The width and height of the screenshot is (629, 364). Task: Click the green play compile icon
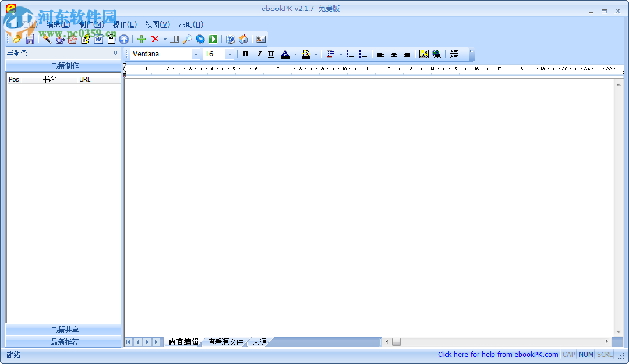(x=213, y=39)
